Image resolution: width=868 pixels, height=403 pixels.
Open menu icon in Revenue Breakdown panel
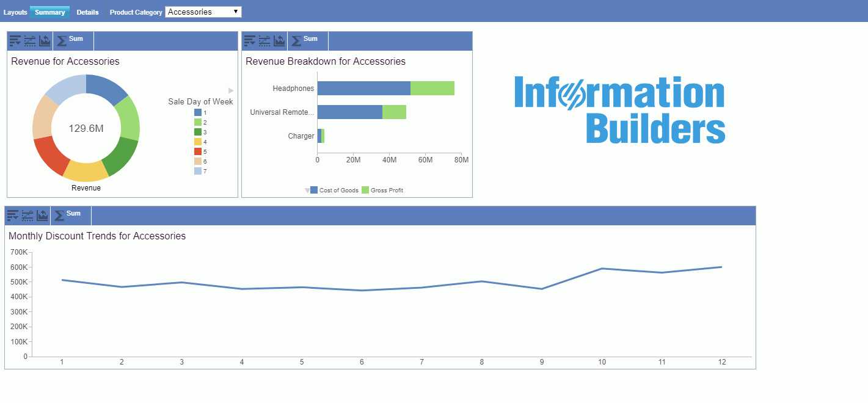tap(250, 41)
